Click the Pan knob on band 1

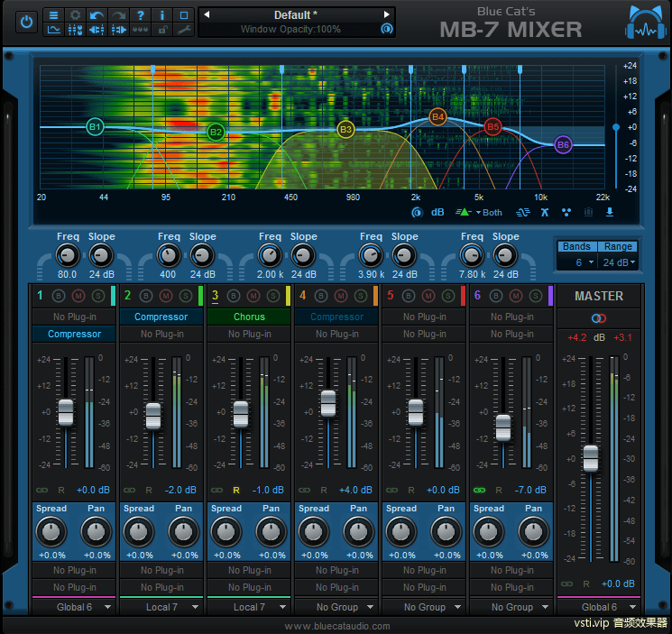click(96, 531)
